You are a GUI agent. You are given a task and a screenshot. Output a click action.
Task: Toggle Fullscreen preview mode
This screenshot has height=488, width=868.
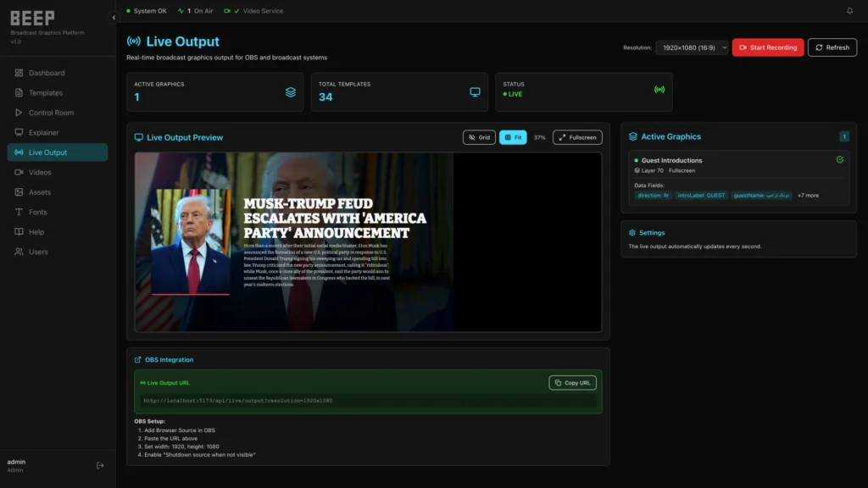[577, 137]
